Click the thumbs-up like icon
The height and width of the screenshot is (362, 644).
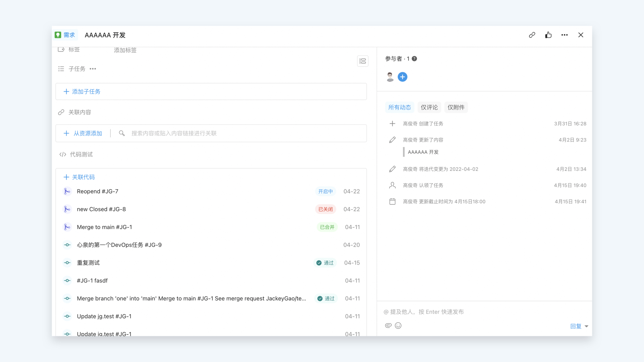click(548, 35)
